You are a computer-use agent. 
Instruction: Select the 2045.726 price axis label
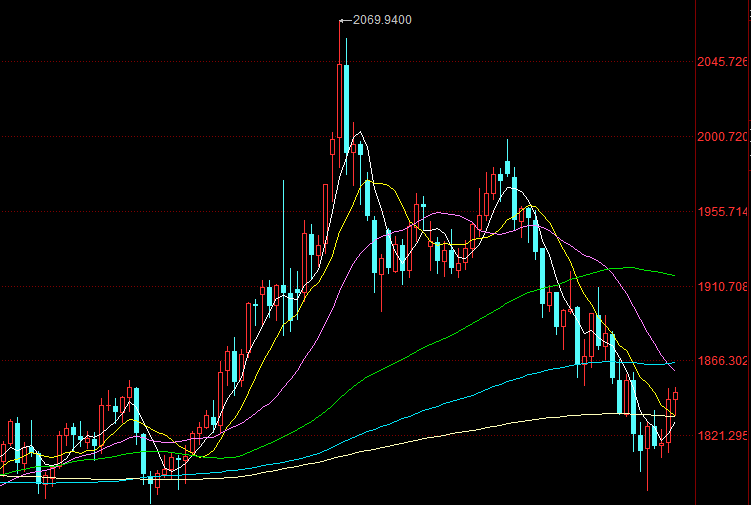(722, 62)
